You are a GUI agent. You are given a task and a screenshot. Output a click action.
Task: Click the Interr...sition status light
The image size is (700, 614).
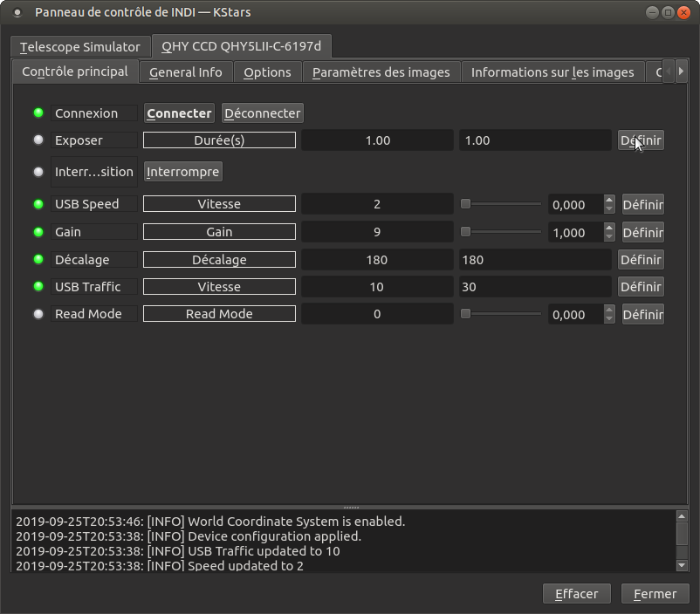click(38, 171)
